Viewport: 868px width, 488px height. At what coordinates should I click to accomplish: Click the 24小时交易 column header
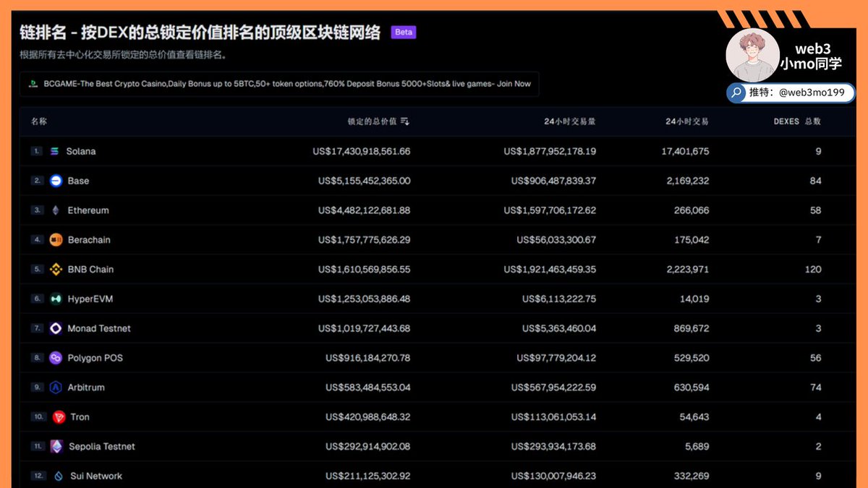[x=687, y=121]
